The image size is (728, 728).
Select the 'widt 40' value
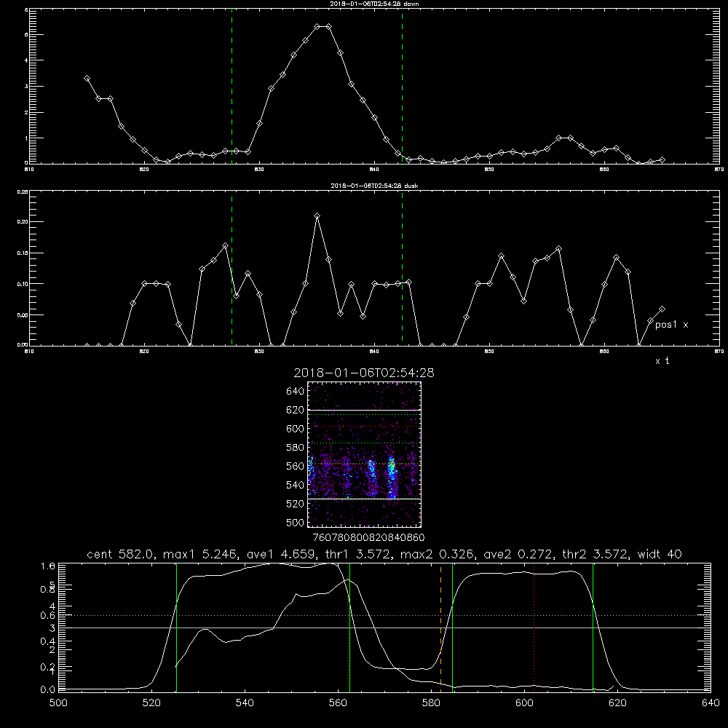click(660, 554)
